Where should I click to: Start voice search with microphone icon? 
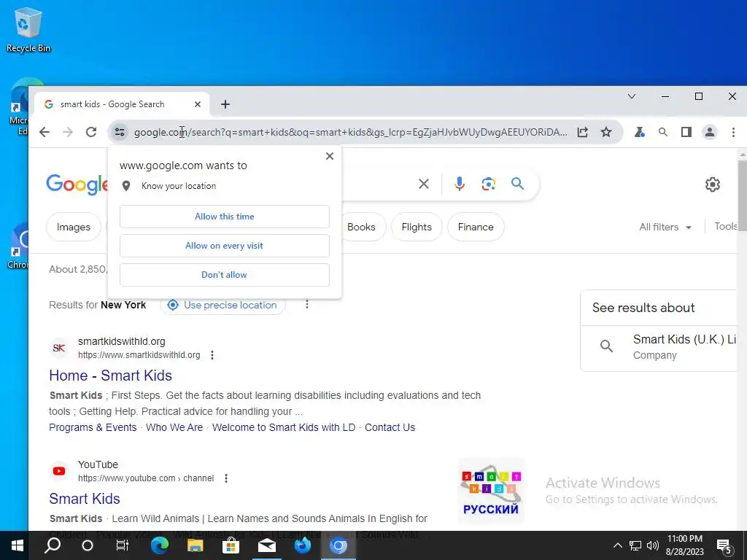(460, 184)
